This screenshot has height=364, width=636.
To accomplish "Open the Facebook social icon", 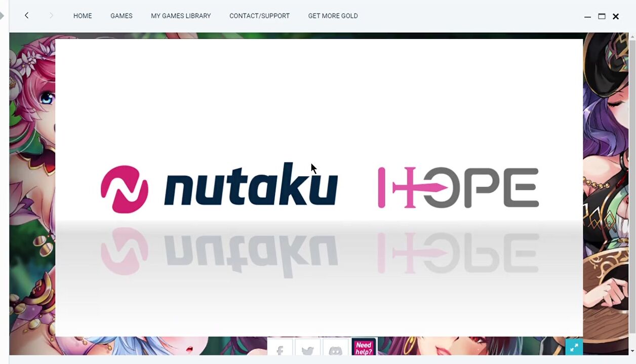I will (x=280, y=348).
